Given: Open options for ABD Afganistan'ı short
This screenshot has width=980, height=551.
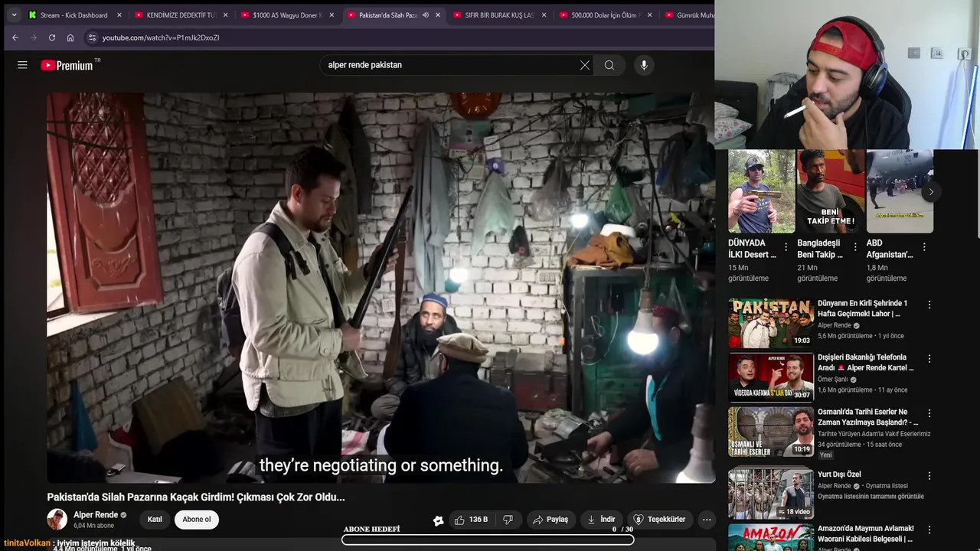Looking at the screenshot, I should click(924, 247).
